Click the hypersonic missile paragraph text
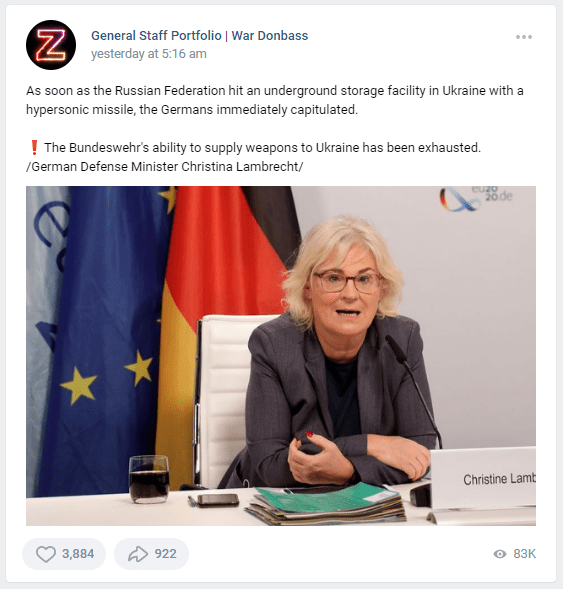 pos(275,100)
